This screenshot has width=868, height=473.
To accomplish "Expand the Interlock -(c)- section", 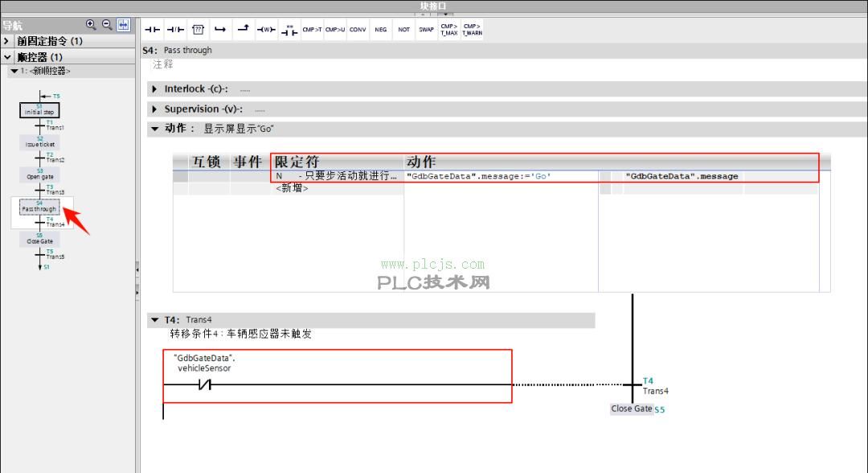I will pyautogui.click(x=154, y=88).
